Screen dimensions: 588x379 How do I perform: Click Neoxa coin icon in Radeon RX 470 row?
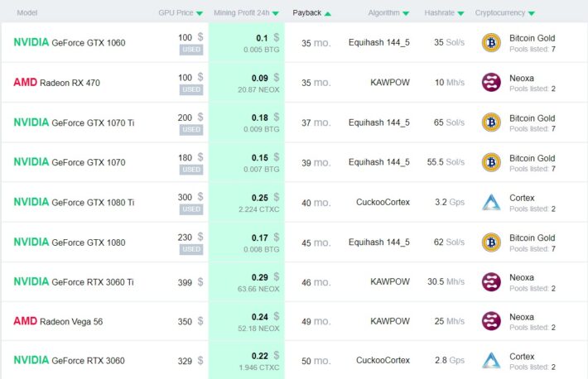(x=491, y=83)
